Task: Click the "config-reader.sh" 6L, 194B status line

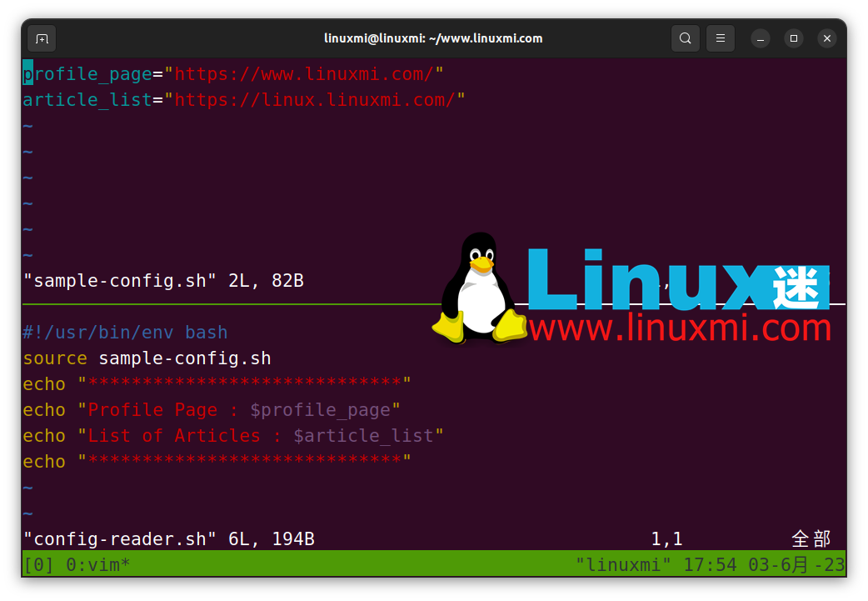Action: 169,539
